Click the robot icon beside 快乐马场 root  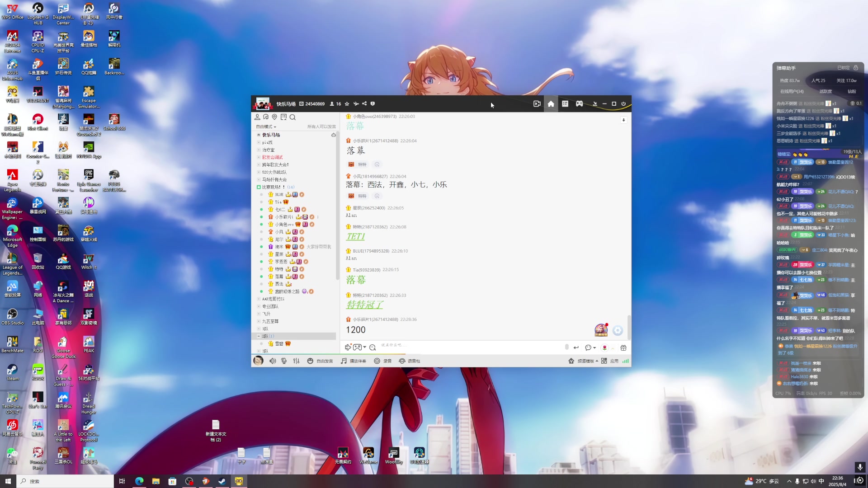pyautogui.click(x=334, y=135)
